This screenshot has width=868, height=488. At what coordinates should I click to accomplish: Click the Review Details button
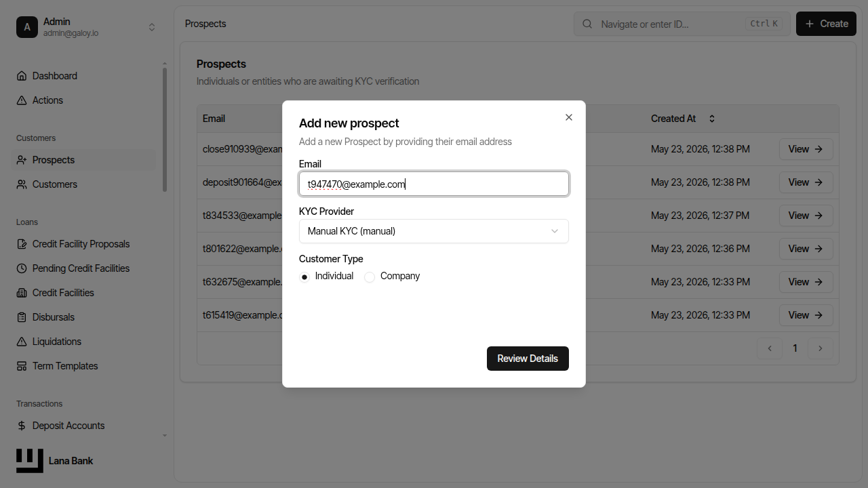coord(528,359)
